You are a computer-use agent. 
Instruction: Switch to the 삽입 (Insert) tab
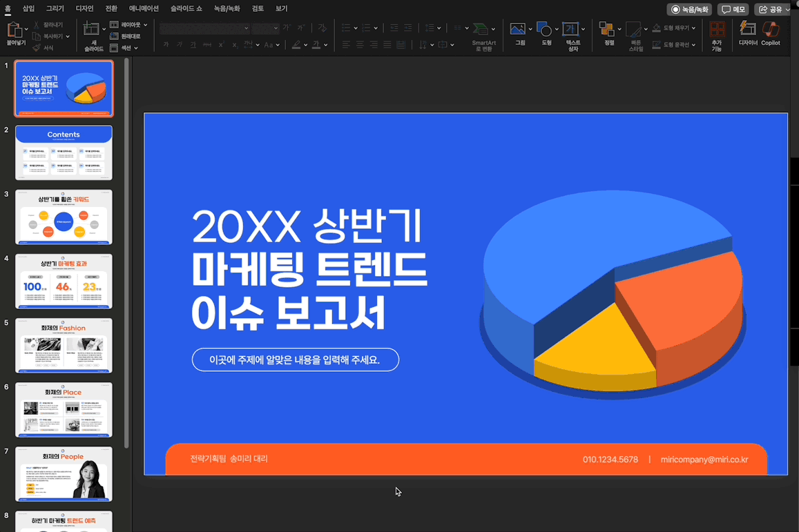tap(28, 8)
